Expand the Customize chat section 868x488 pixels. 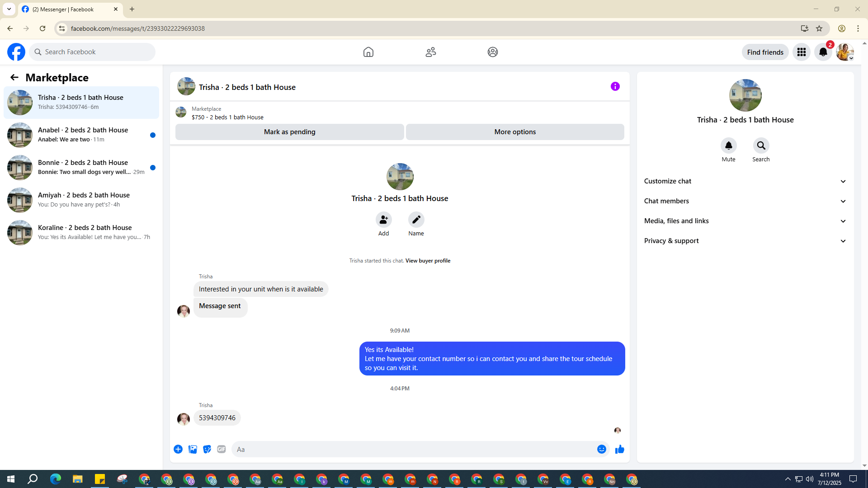click(745, 181)
